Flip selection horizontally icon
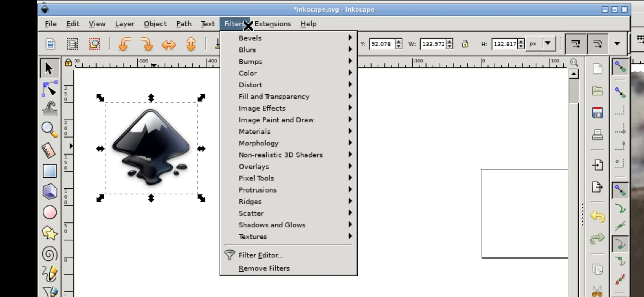The width and height of the screenshot is (644, 297). (168, 44)
